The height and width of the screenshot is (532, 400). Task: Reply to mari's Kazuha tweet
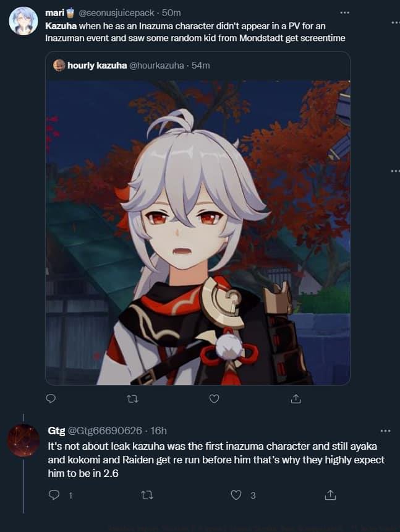tap(51, 398)
